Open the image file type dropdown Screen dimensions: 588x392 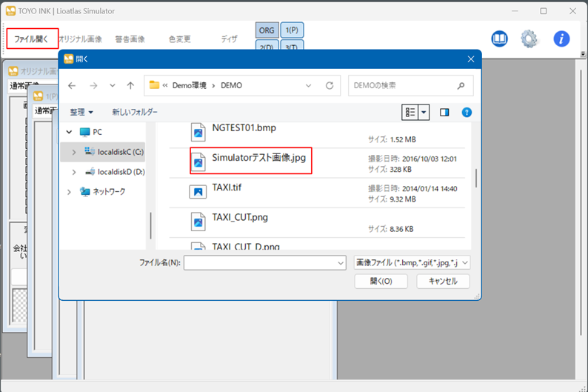pyautogui.click(x=412, y=262)
